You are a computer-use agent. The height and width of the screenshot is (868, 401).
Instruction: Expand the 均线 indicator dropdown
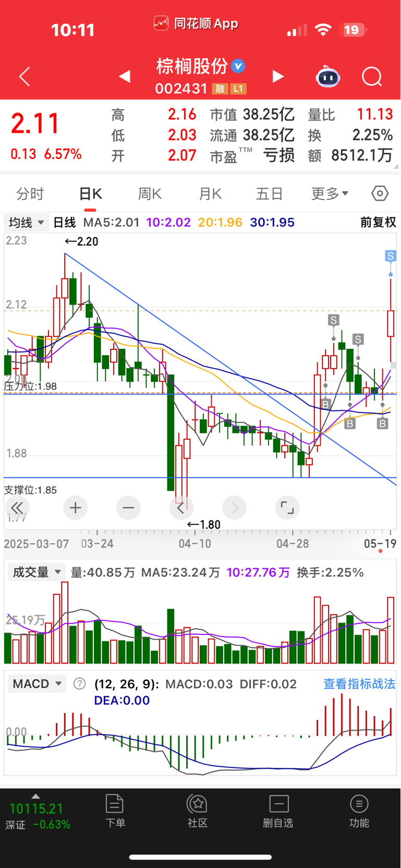[26, 223]
